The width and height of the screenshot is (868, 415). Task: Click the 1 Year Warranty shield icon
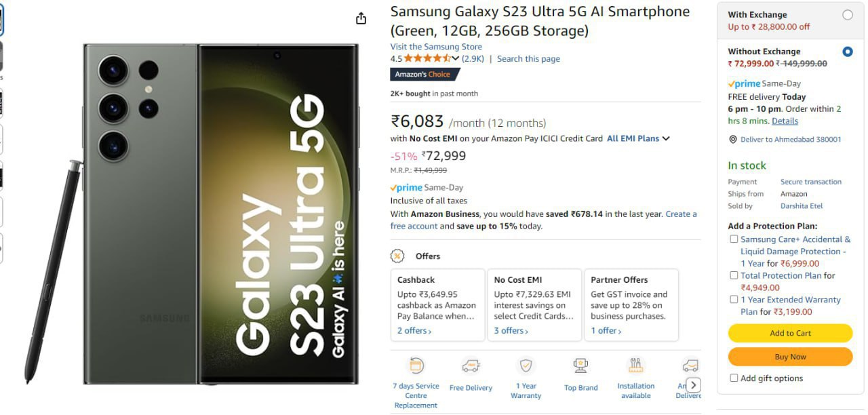[x=526, y=366]
